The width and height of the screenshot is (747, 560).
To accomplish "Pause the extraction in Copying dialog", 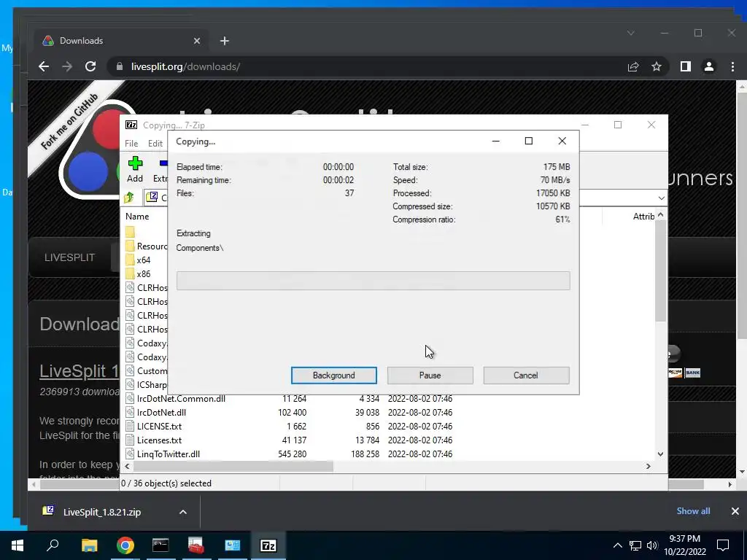I will (430, 376).
